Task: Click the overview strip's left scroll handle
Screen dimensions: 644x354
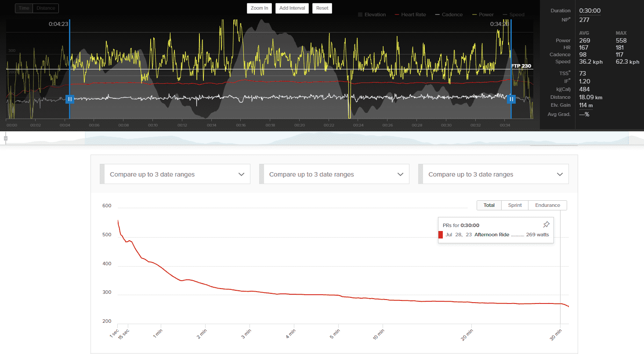Action: [x=6, y=138]
